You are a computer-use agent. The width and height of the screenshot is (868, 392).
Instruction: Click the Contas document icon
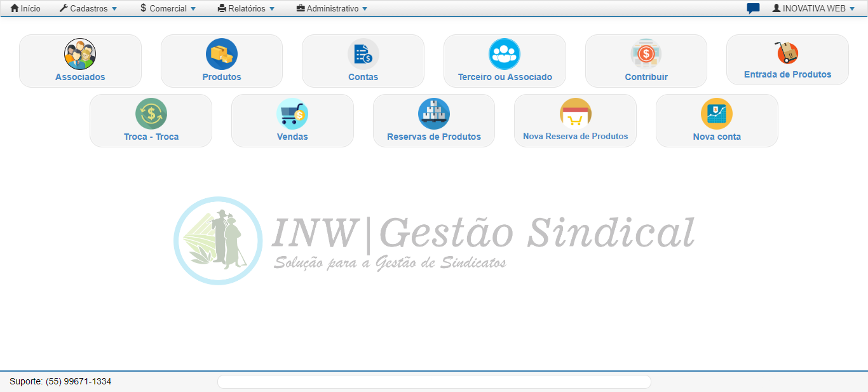363,54
